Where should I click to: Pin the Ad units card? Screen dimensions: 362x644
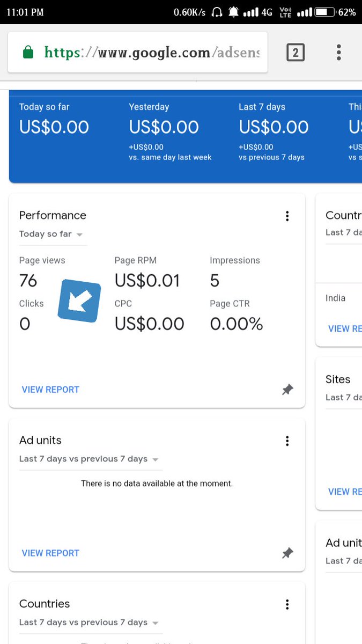click(287, 553)
